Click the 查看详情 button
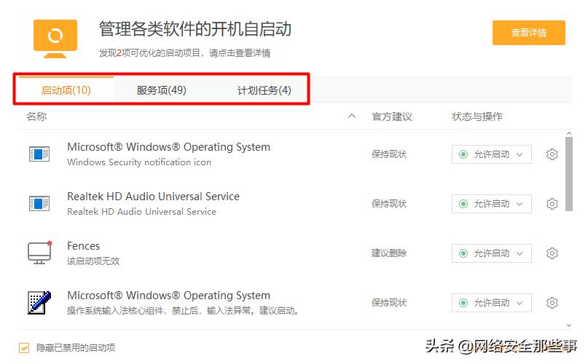The width and height of the screenshot is (588, 364). (x=529, y=33)
